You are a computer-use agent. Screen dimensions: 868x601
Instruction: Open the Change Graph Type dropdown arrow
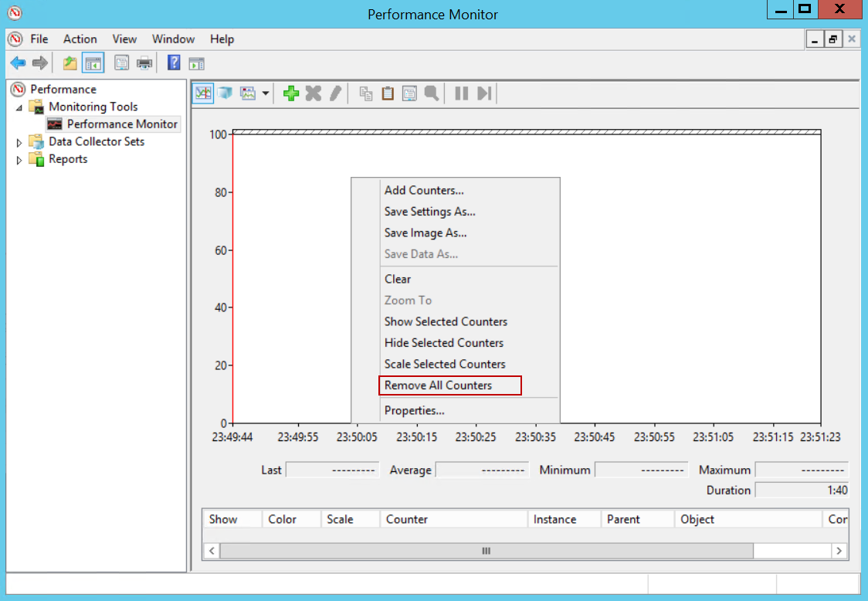pyautogui.click(x=266, y=93)
